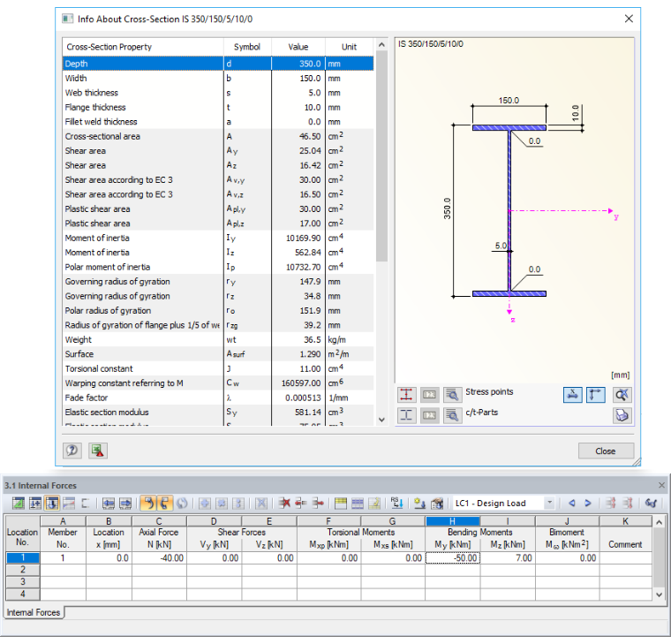This screenshot has height=644, width=671.
Task: Select the Width property row
Action: pyautogui.click(x=218, y=79)
